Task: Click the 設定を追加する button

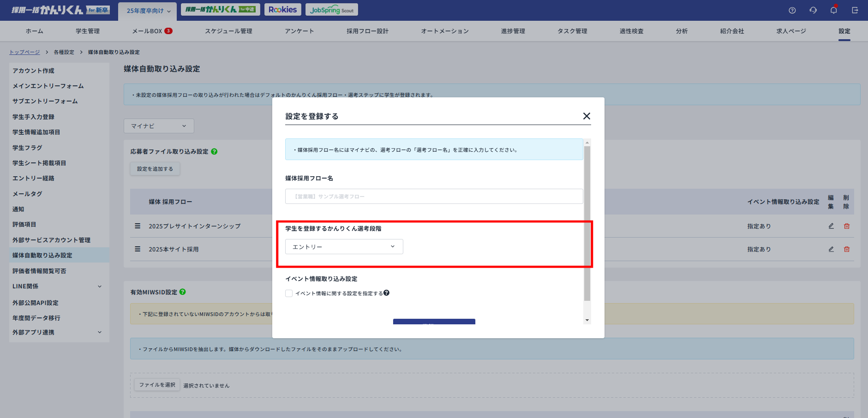Action: click(155, 168)
